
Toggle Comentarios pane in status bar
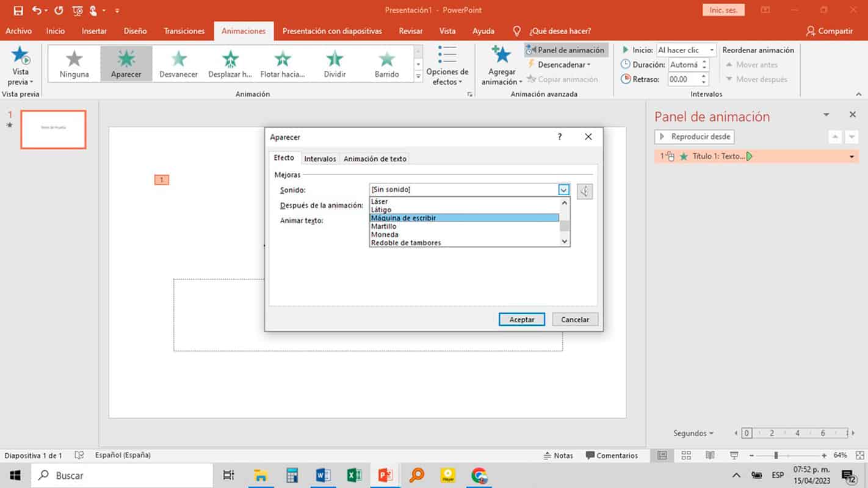point(612,456)
